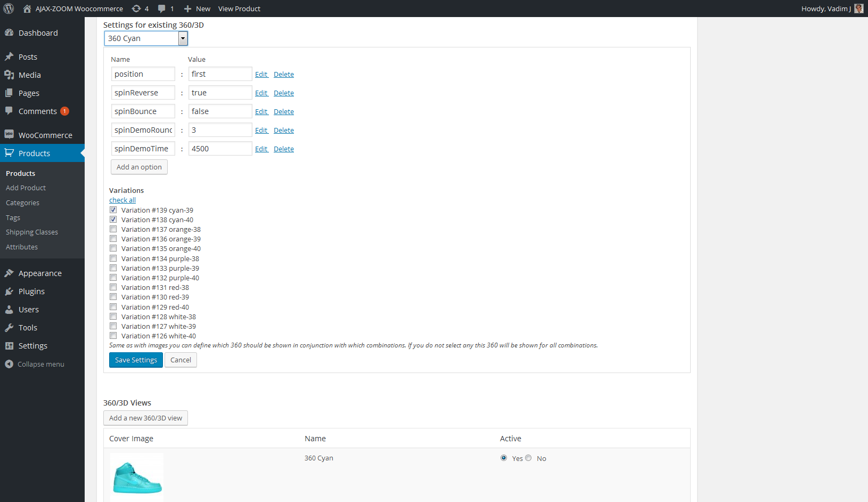
Task: Click Delete for the spinReverse option
Action: pyautogui.click(x=284, y=93)
